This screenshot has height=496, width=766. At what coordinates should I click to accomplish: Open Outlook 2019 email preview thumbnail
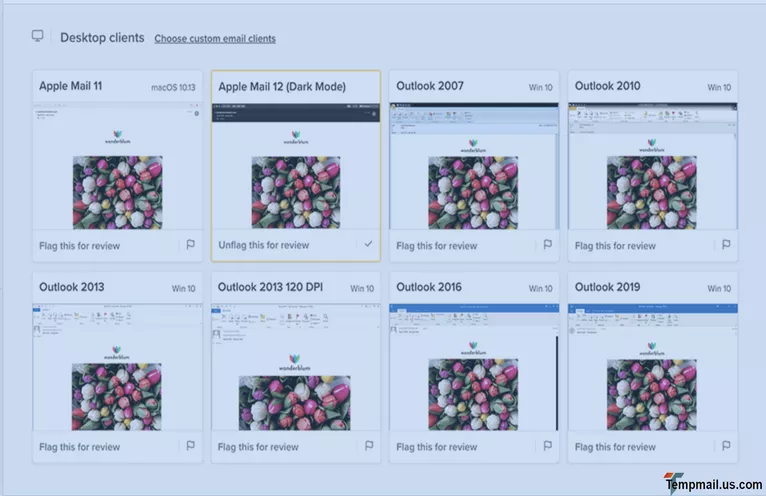(x=652, y=367)
